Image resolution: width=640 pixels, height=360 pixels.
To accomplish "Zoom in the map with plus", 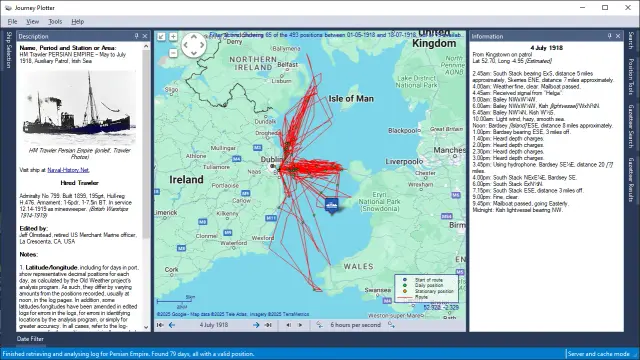I will 173,37.
